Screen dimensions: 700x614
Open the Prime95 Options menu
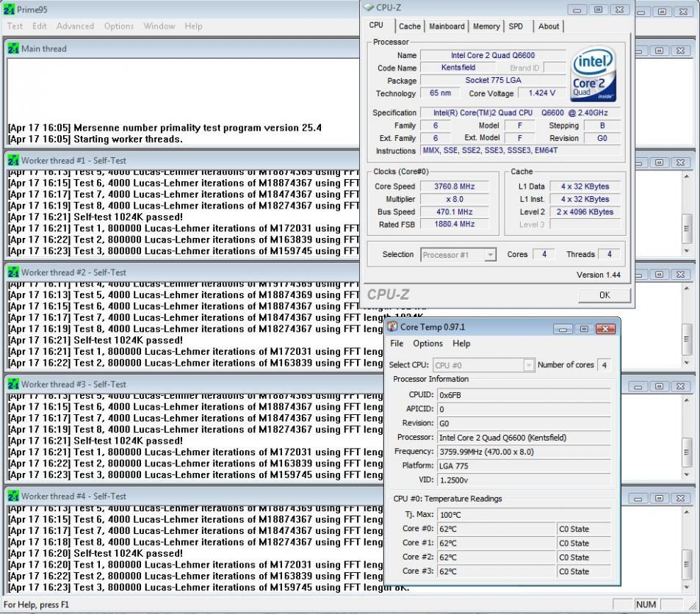coord(119,26)
